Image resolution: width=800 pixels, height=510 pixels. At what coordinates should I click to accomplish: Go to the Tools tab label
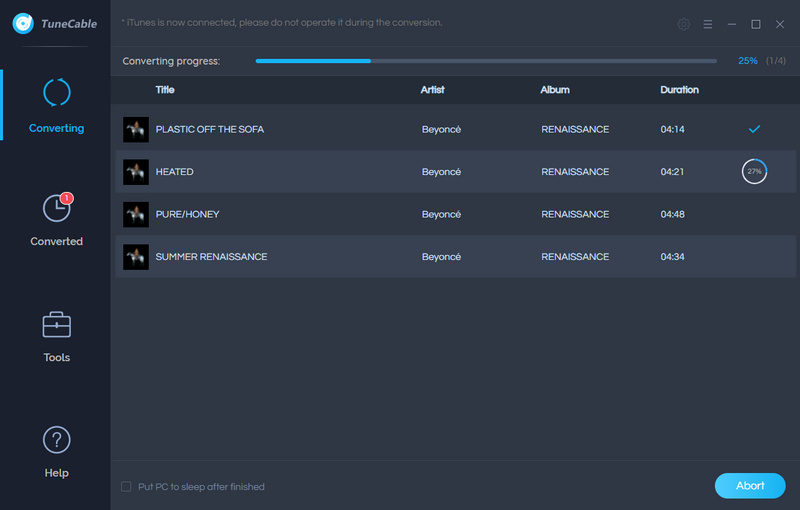(x=57, y=357)
